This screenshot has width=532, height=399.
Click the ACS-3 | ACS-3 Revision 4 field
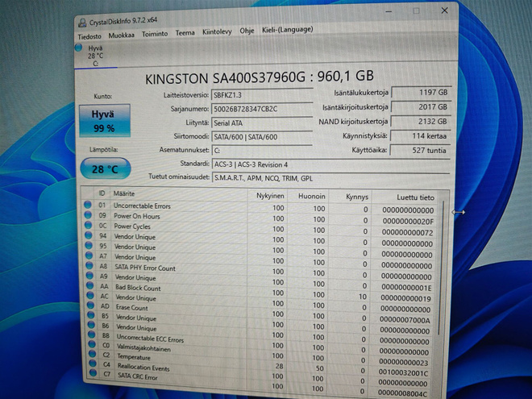coord(330,164)
